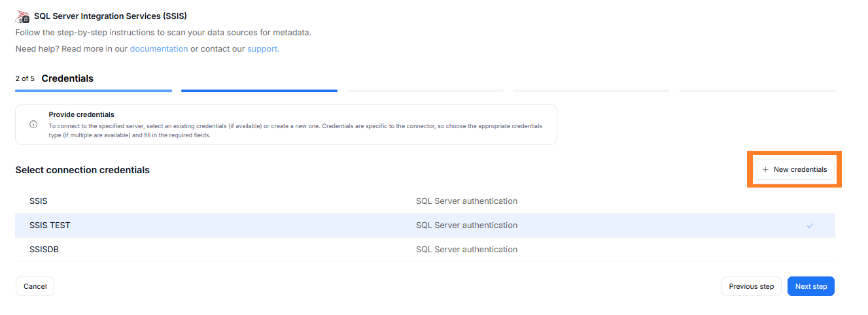The height and width of the screenshot is (315, 868).
Task: Proceed with the Next step button
Action: point(810,286)
